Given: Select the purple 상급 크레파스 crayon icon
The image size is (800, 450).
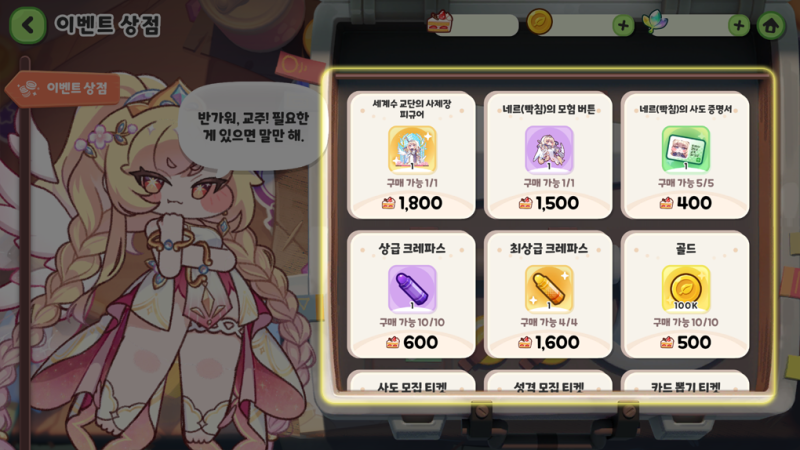Looking at the screenshot, I should coord(412,289).
